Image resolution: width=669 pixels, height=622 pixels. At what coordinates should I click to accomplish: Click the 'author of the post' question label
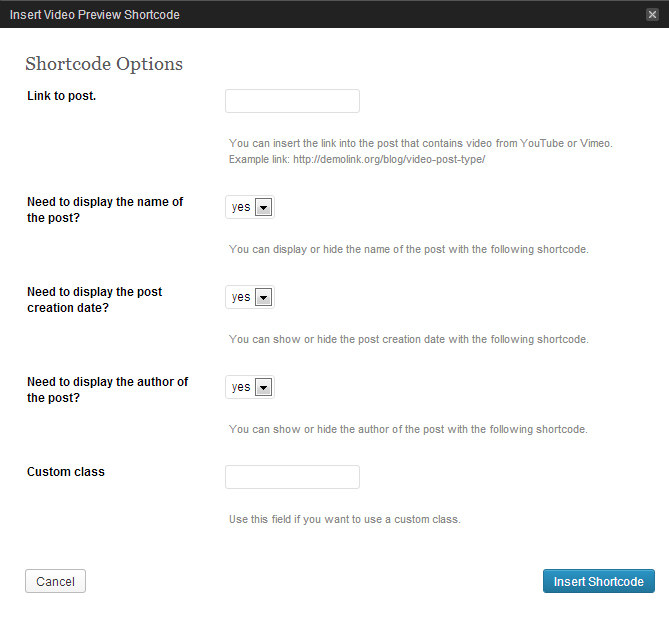(x=107, y=389)
